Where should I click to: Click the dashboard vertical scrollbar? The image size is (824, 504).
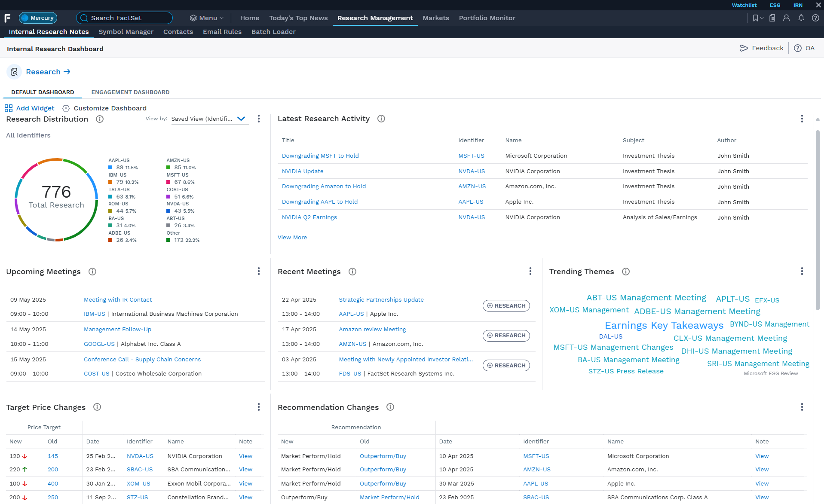(818, 219)
